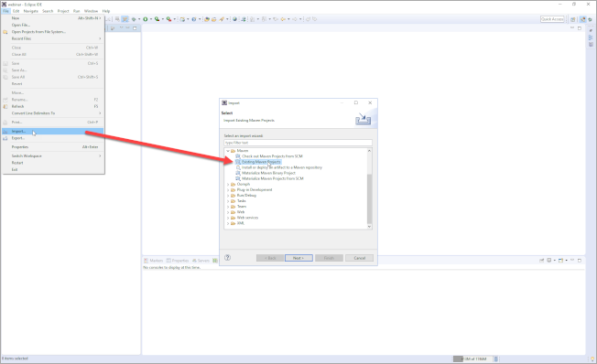Image resolution: width=597 pixels, height=364 pixels.
Task: Select Existing Maven Projects in the tree
Action: 261,162
